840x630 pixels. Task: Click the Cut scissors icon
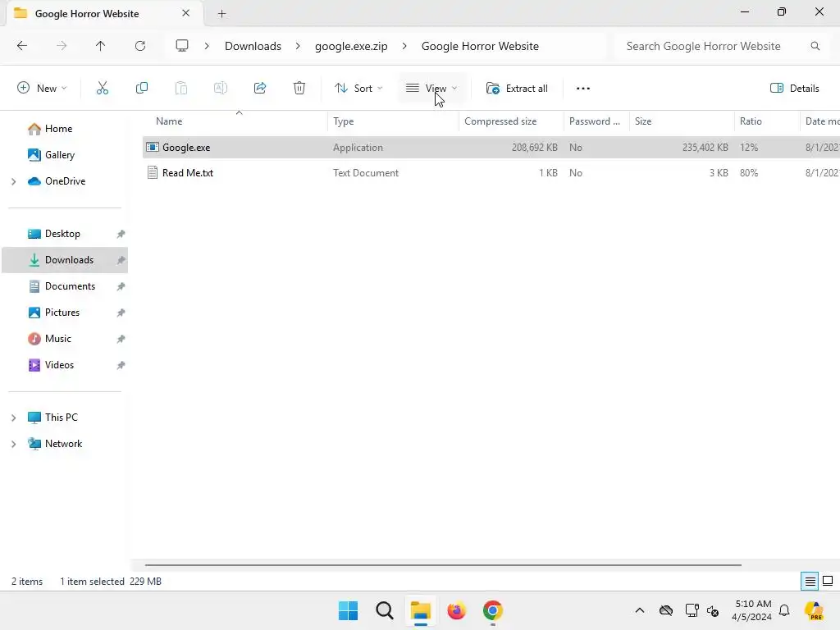(x=103, y=88)
